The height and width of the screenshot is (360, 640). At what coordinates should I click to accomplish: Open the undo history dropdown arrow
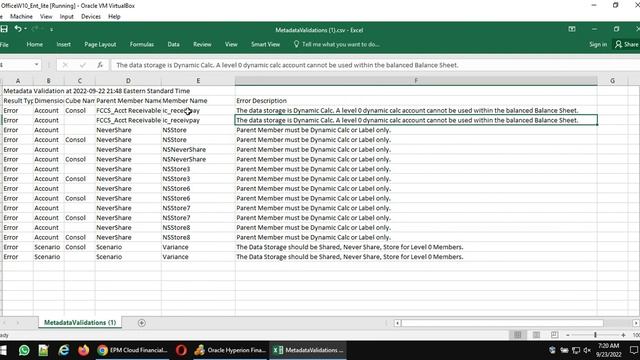point(25,29)
